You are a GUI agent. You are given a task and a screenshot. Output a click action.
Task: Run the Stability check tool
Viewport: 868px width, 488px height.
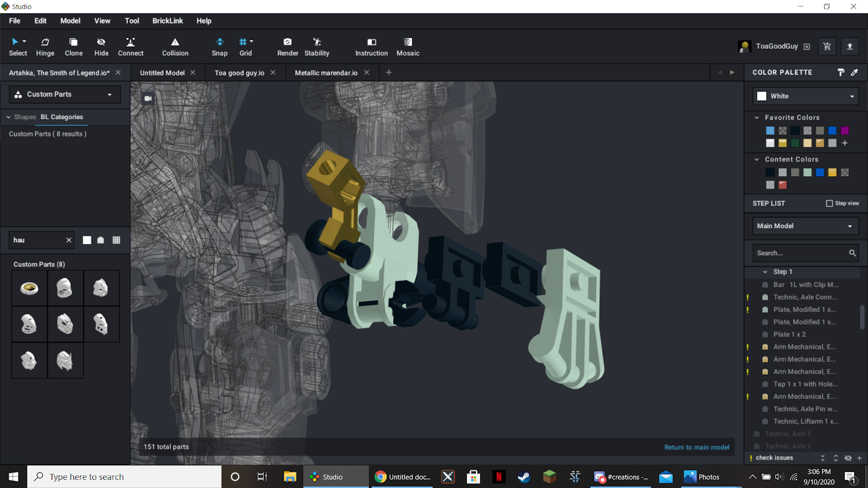(x=317, y=47)
